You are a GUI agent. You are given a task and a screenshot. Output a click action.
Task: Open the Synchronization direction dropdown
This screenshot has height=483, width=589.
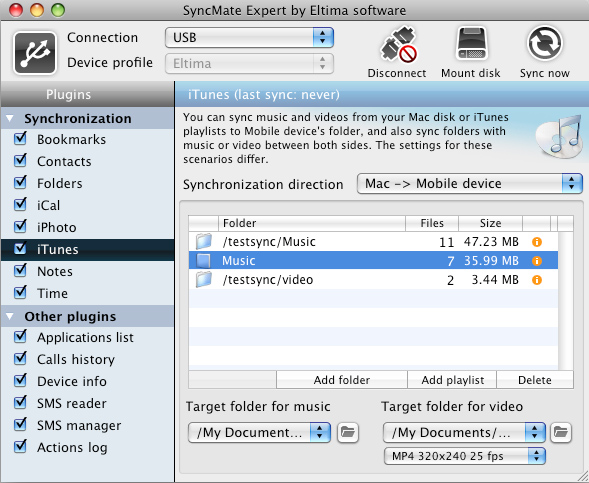point(470,184)
